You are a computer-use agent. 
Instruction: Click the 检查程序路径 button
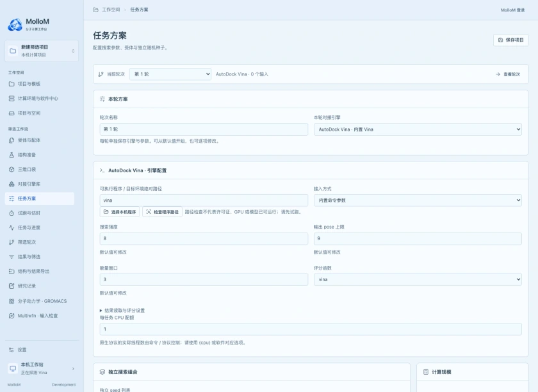pos(162,212)
